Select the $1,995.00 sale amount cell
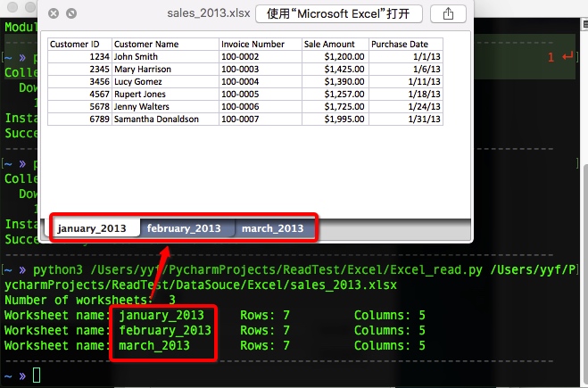588x388 pixels. (x=335, y=119)
